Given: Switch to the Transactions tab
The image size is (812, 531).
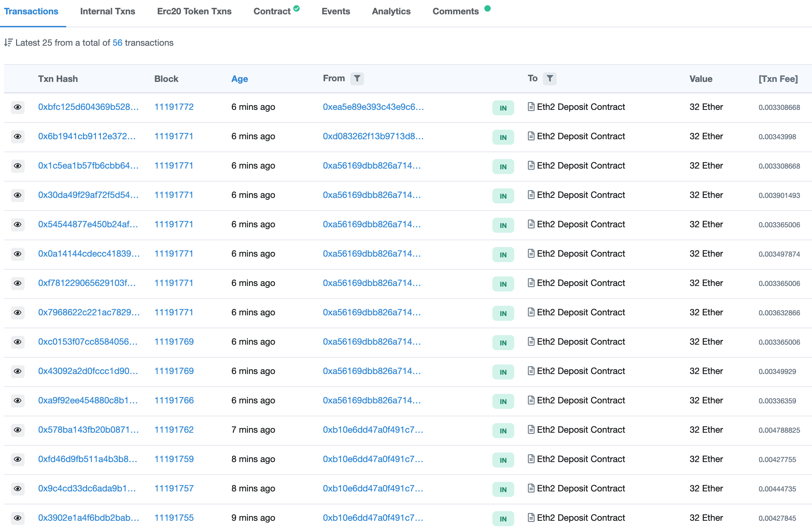Looking at the screenshot, I should [31, 12].
